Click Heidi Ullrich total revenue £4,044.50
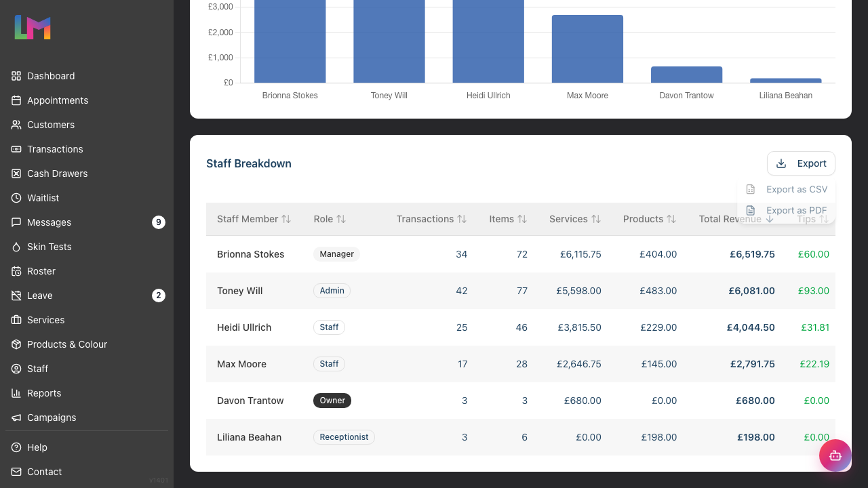The width and height of the screenshot is (868, 488). click(x=751, y=327)
